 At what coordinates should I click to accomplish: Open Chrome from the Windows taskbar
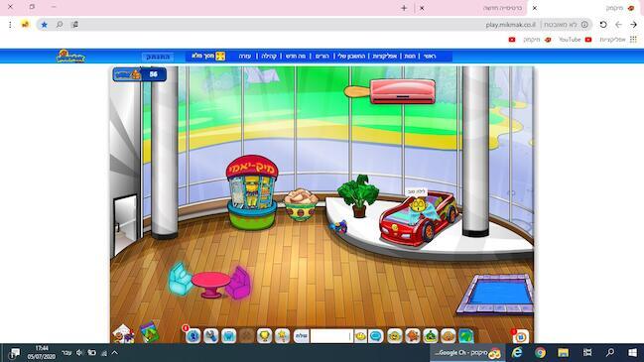click(x=540, y=352)
